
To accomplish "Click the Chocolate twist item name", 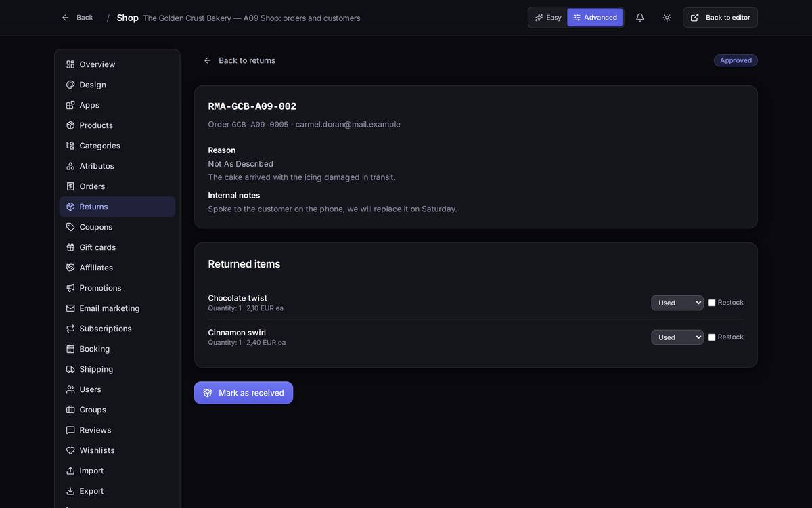I will [238, 298].
